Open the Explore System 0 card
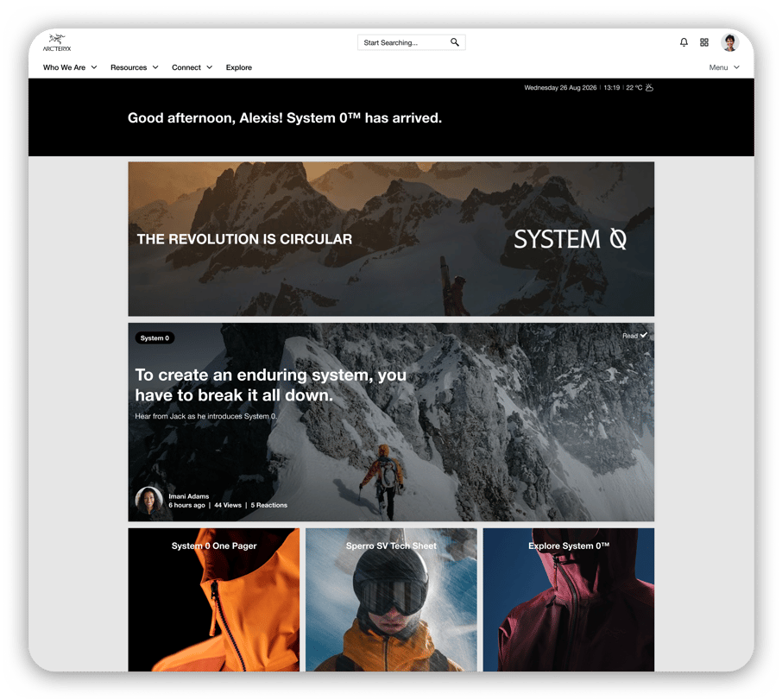782x700 pixels. pos(569,600)
